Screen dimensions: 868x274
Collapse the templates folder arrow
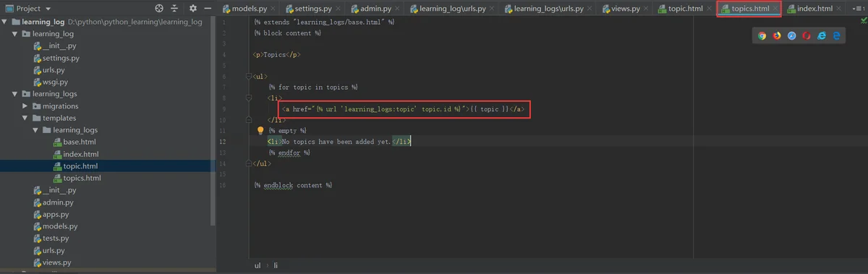pos(25,118)
